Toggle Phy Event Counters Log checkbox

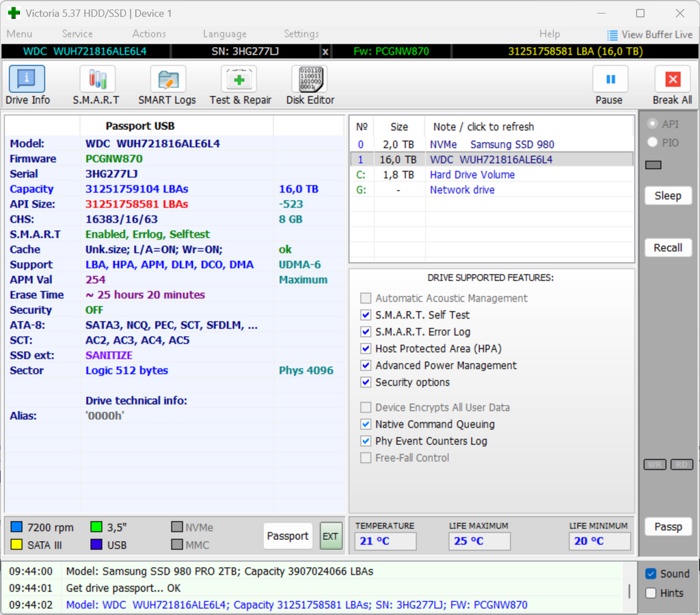(366, 441)
